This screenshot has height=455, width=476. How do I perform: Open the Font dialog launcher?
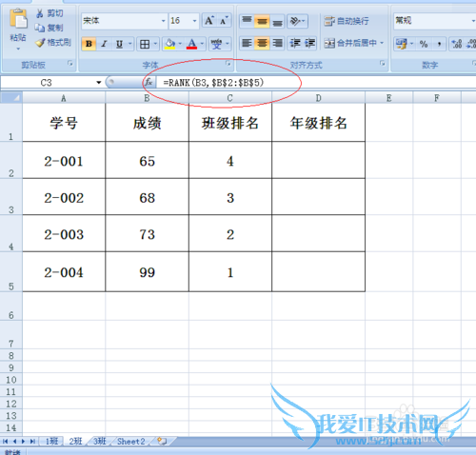pyautogui.click(x=228, y=64)
